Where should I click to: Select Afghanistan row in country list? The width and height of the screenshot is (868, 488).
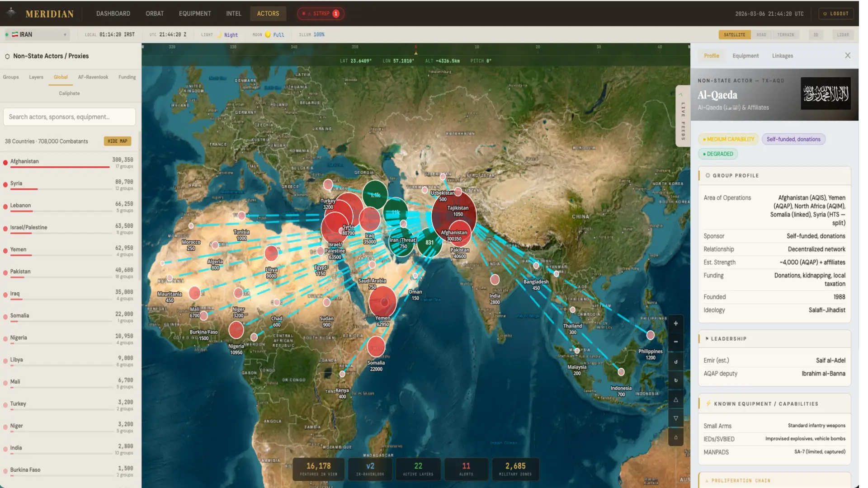pos(69,164)
